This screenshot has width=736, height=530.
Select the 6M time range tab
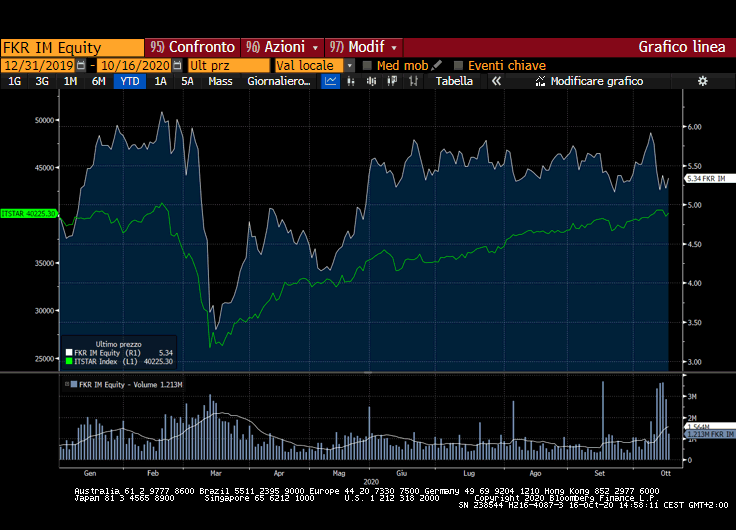point(98,81)
